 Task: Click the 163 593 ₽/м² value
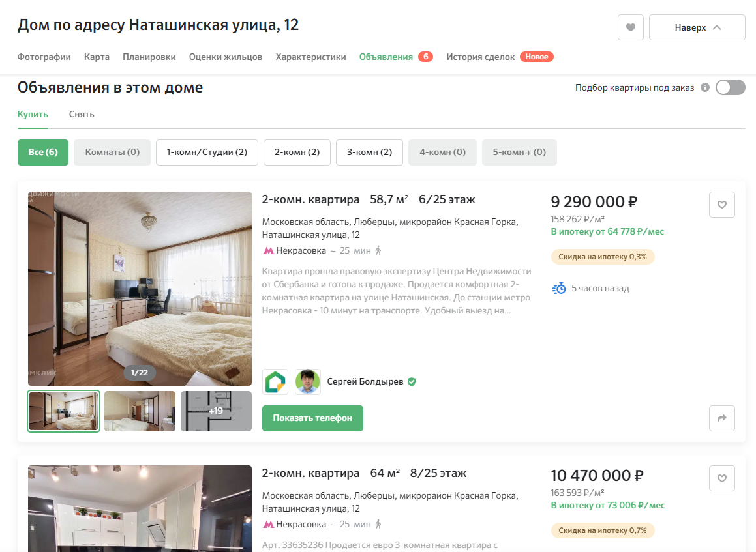tap(577, 493)
